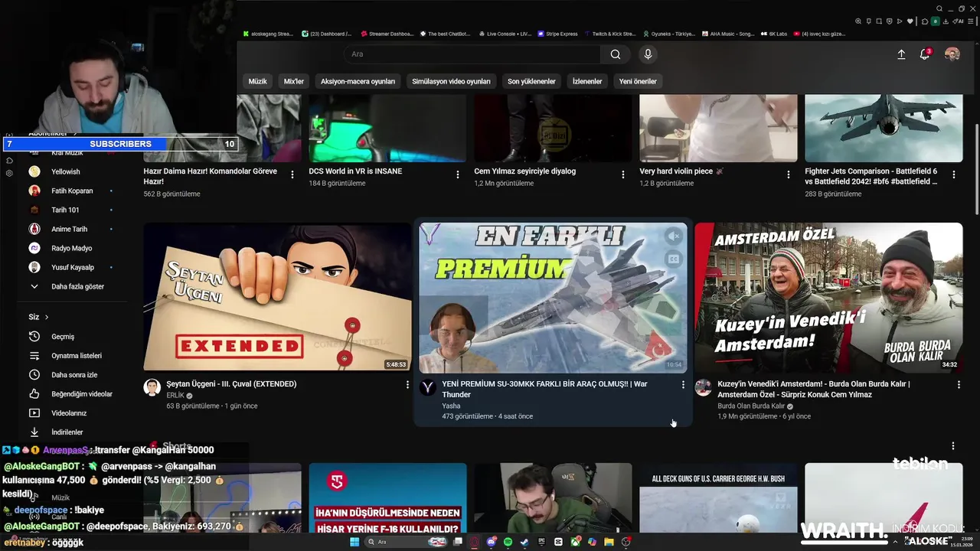980x551 pixels.
Task: Click the YouTube search magnifier button
Action: (616, 54)
